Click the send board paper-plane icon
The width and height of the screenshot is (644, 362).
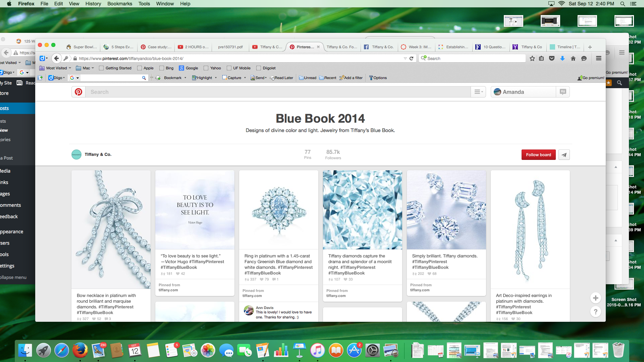564,155
